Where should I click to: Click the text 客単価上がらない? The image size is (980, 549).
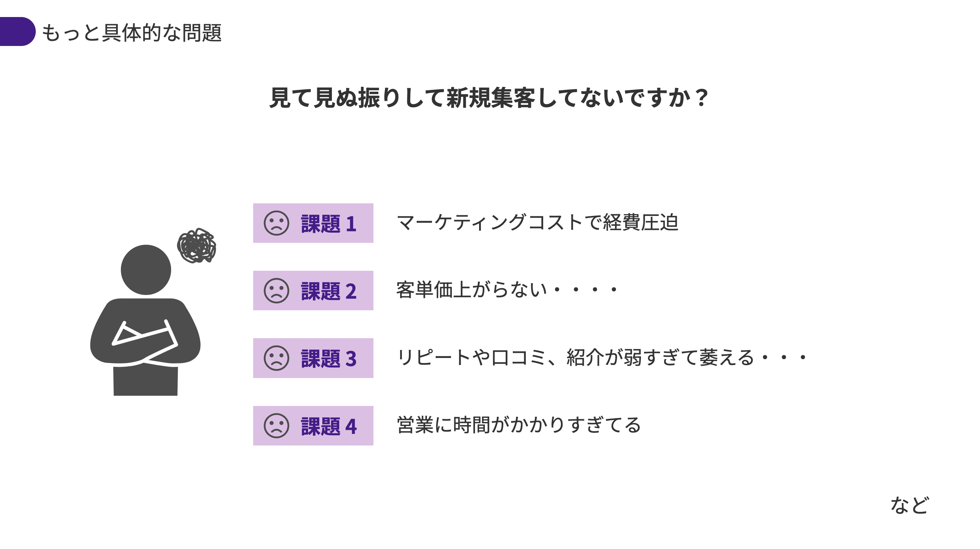[x=471, y=290]
